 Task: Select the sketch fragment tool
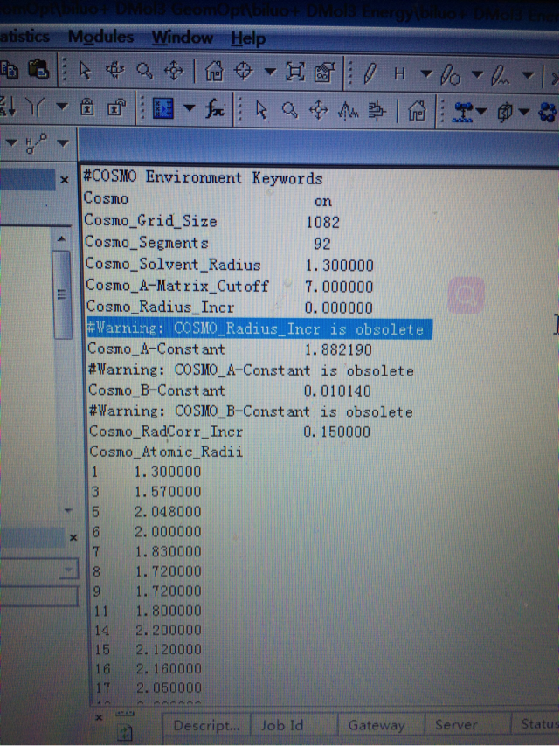[500, 76]
